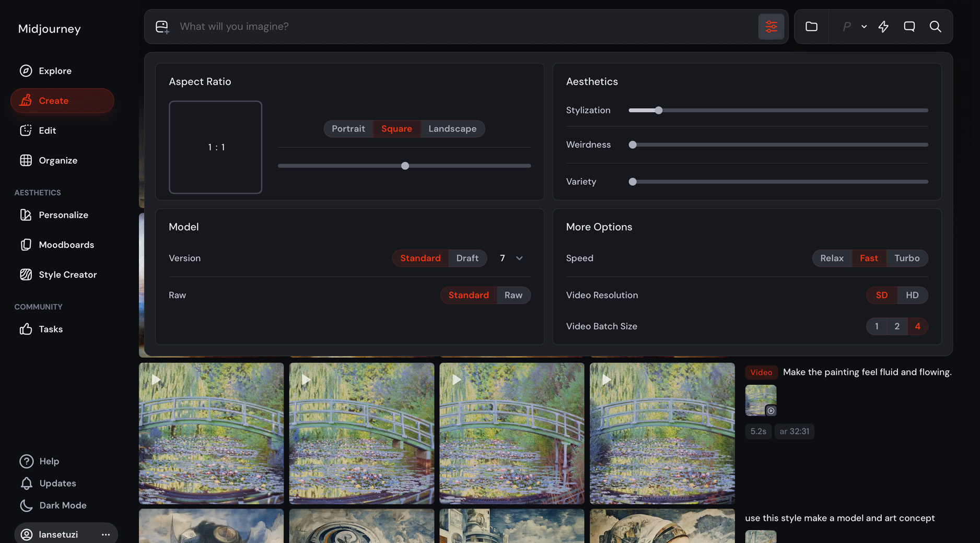
Task: Set video batch size to 2
Action: pos(897,326)
